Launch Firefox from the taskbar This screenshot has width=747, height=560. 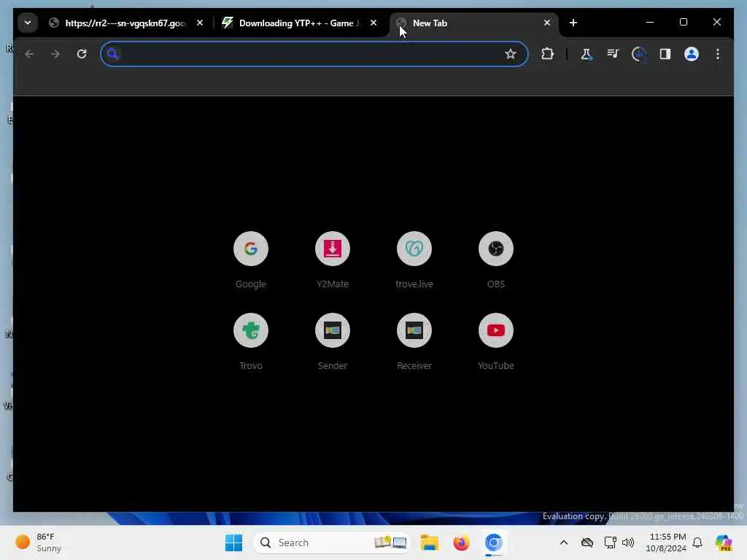pos(461,542)
